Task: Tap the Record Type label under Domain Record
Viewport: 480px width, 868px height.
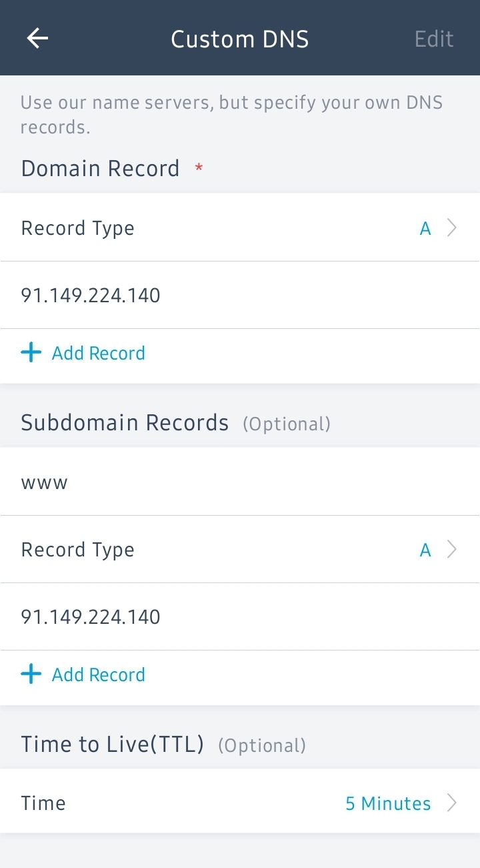Action: point(78,228)
